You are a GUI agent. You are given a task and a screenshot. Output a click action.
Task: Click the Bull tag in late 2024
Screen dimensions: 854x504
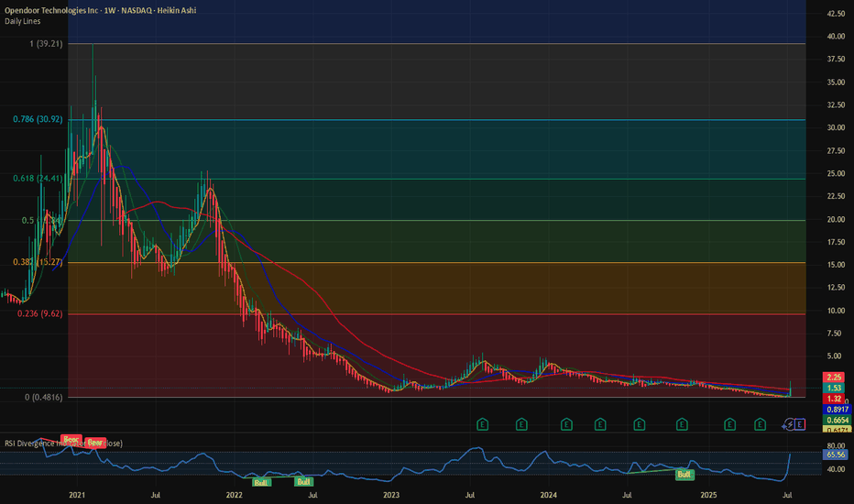pyautogui.click(x=684, y=475)
